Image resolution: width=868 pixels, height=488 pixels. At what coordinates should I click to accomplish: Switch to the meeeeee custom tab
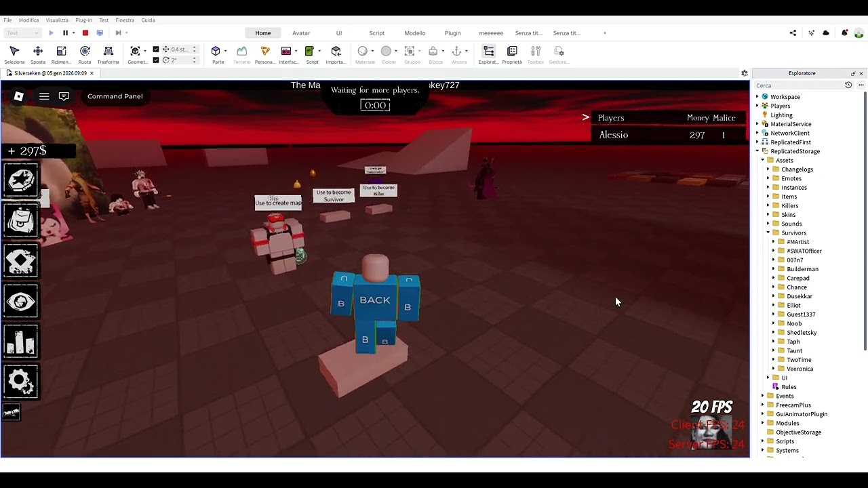(491, 33)
